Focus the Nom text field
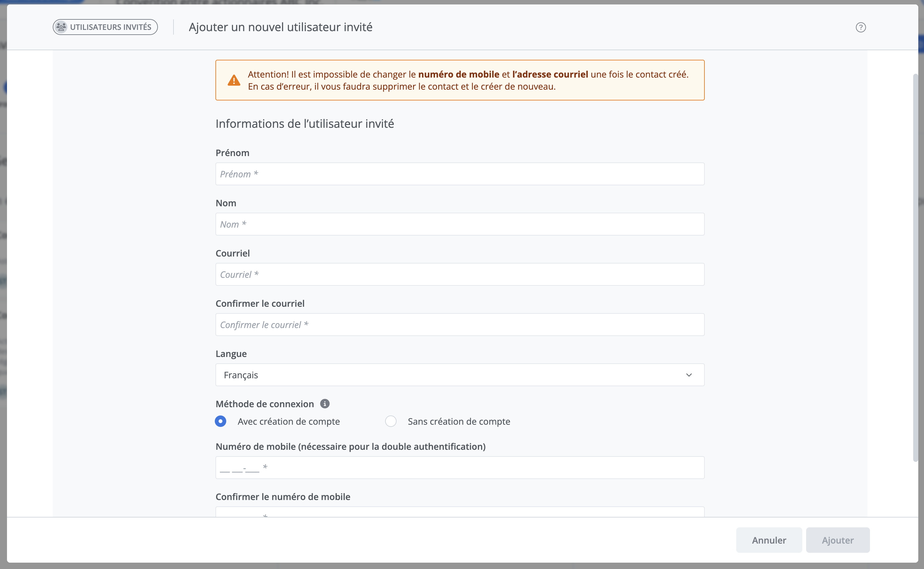Screen dimensions: 924x569 tap(459, 224)
